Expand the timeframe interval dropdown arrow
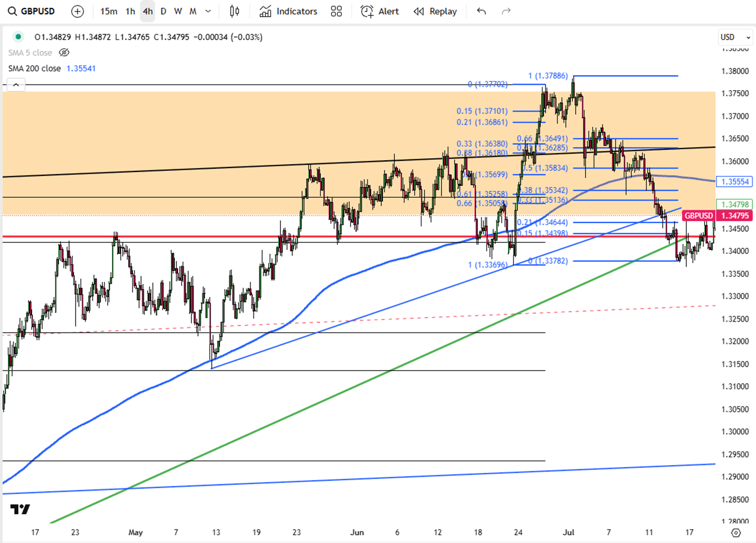 pos(208,11)
